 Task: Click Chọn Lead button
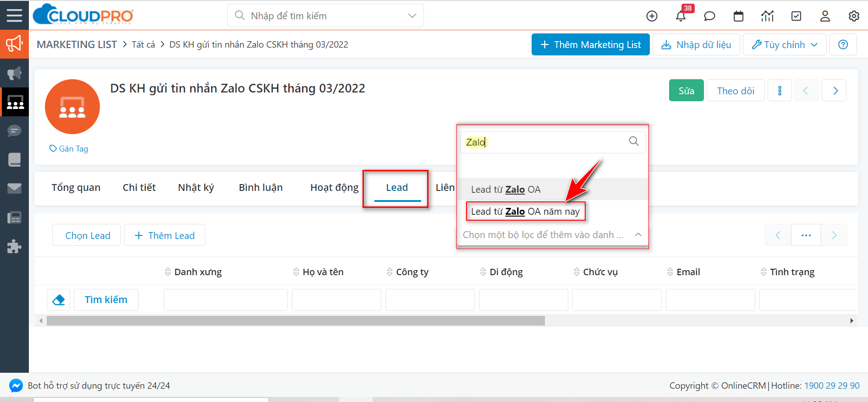click(x=87, y=235)
